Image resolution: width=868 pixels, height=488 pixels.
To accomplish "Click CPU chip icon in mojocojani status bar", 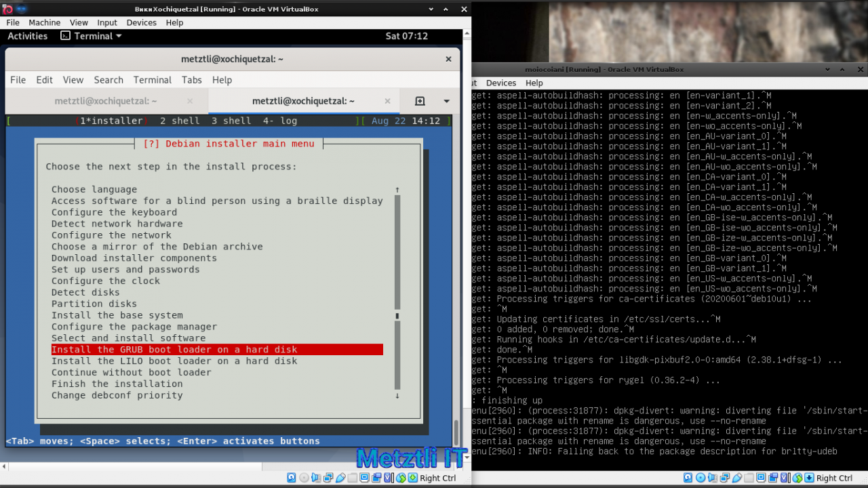I will coord(785,478).
